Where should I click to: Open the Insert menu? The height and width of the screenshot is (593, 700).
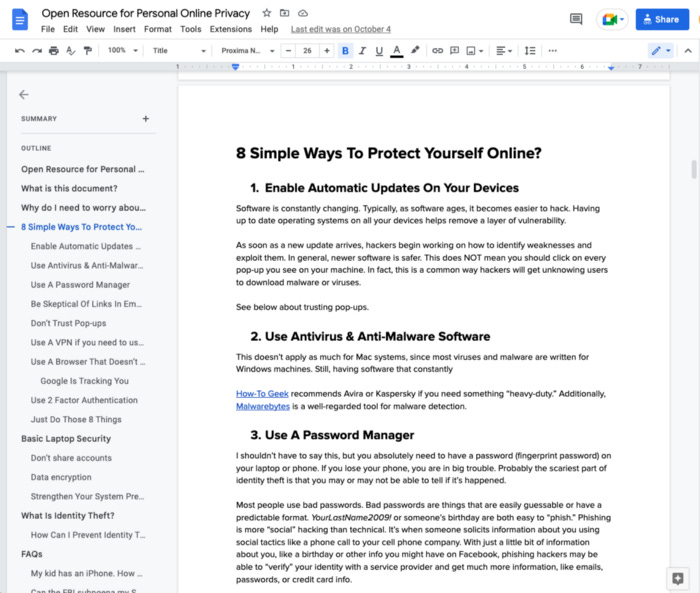coord(124,29)
